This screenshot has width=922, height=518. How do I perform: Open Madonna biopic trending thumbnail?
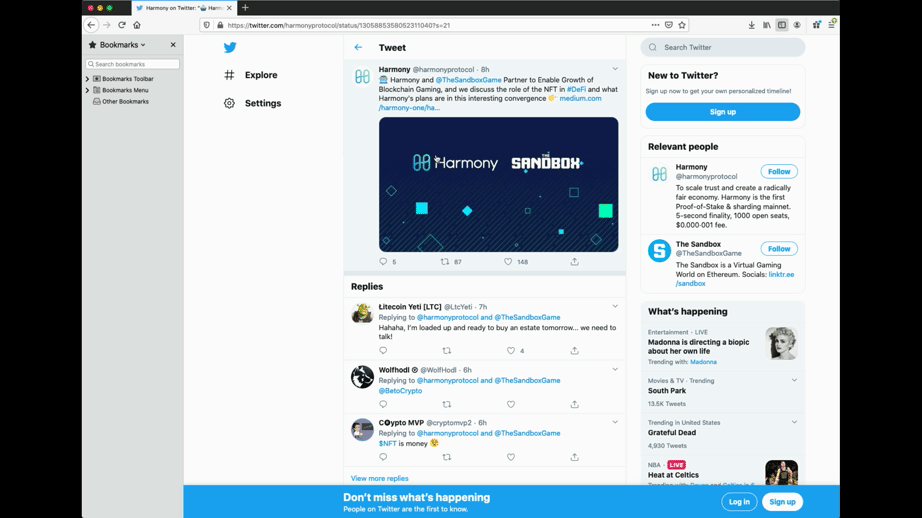coord(781,343)
